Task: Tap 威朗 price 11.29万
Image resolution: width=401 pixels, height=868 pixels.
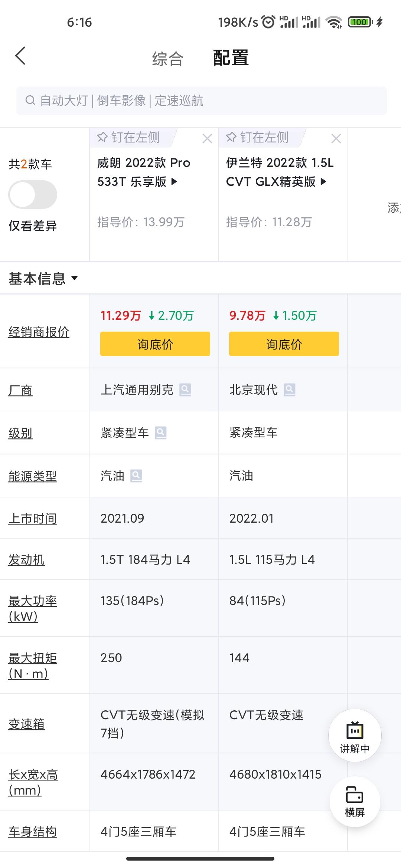Action: coord(121,315)
